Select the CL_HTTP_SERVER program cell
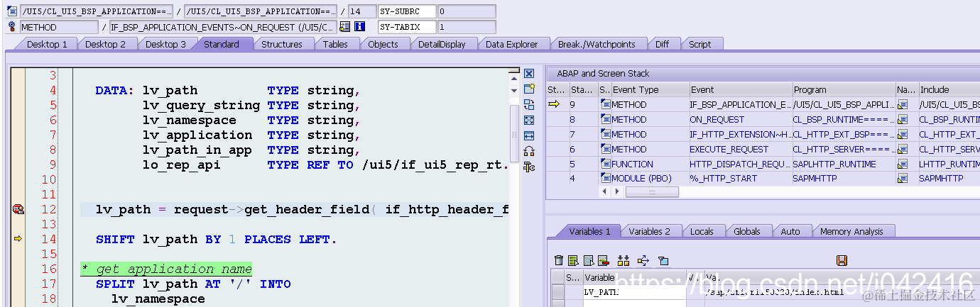The width and height of the screenshot is (980, 307). [844, 149]
